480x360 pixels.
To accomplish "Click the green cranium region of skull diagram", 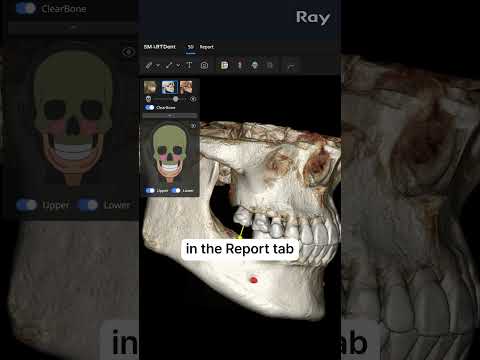I will pyautogui.click(x=169, y=137).
